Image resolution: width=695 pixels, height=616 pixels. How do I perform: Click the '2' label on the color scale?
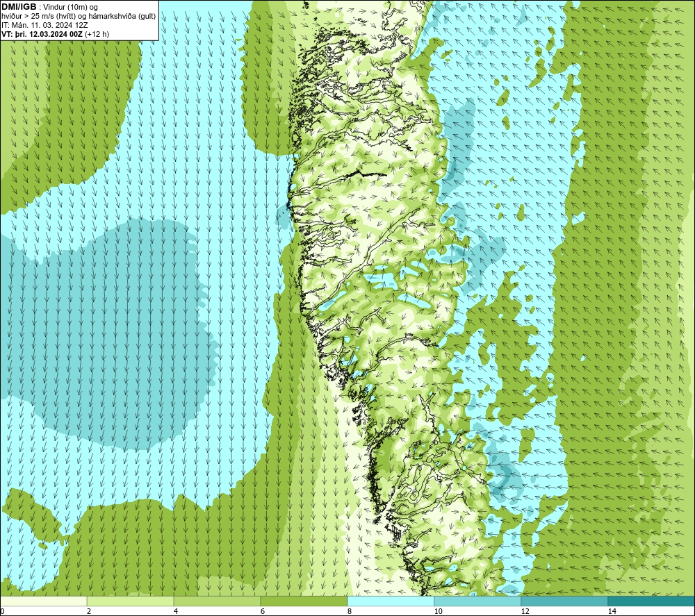(x=89, y=612)
